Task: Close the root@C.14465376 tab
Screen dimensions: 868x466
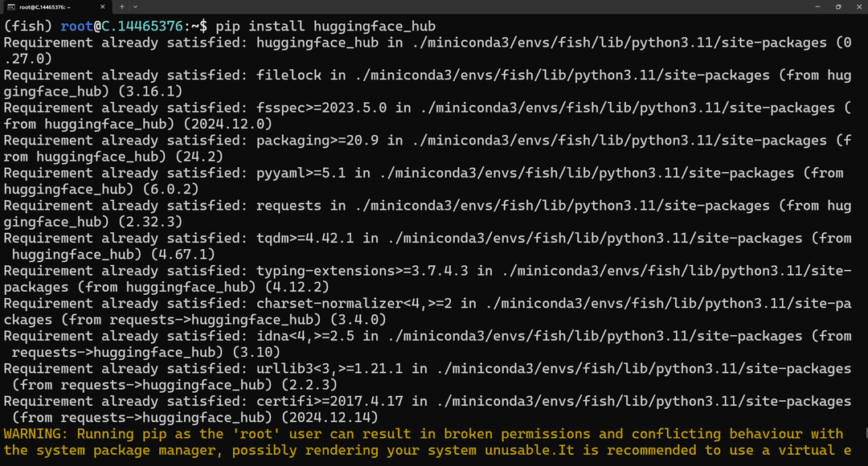Action: [102, 6]
